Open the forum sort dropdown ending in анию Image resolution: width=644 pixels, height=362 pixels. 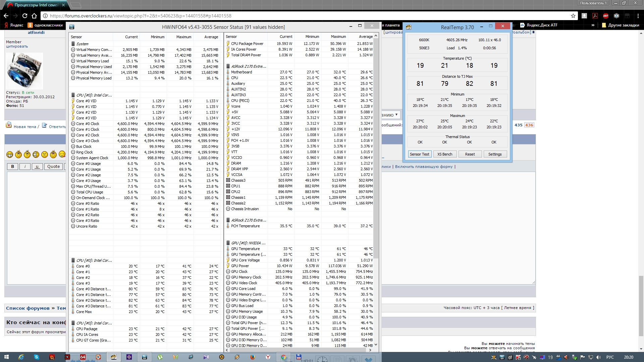click(x=390, y=115)
